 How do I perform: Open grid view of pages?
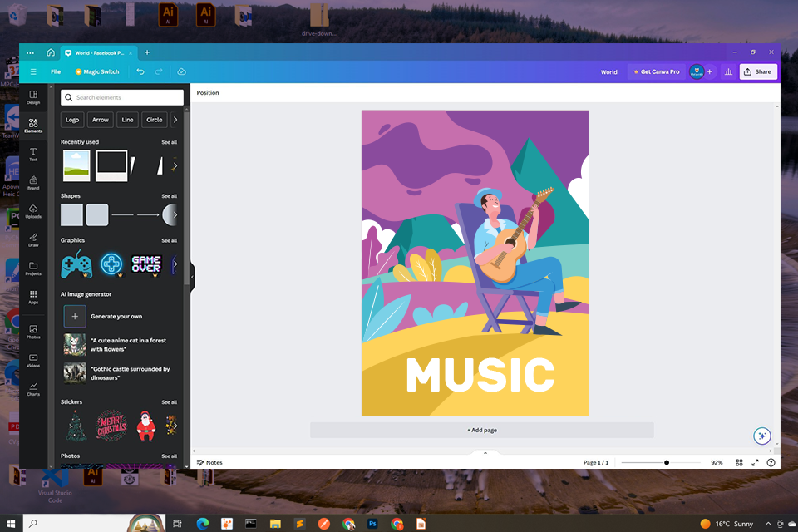click(x=739, y=462)
